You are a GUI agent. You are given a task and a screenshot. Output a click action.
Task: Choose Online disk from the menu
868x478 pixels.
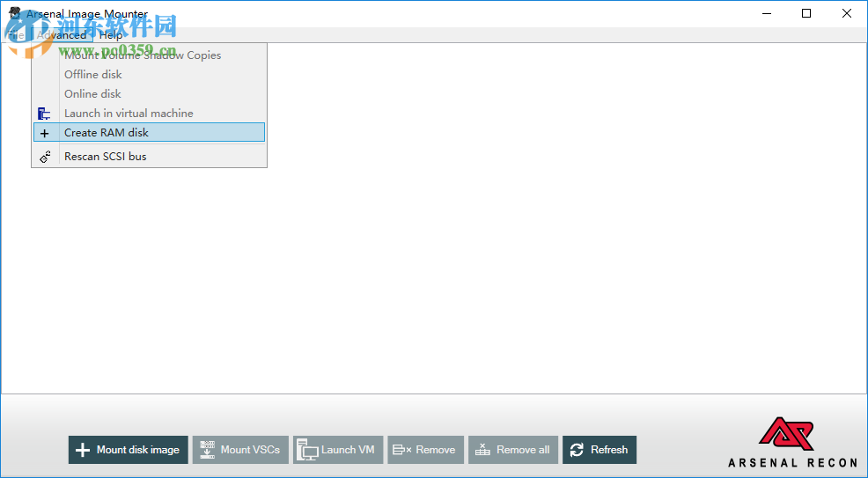pos(149,94)
